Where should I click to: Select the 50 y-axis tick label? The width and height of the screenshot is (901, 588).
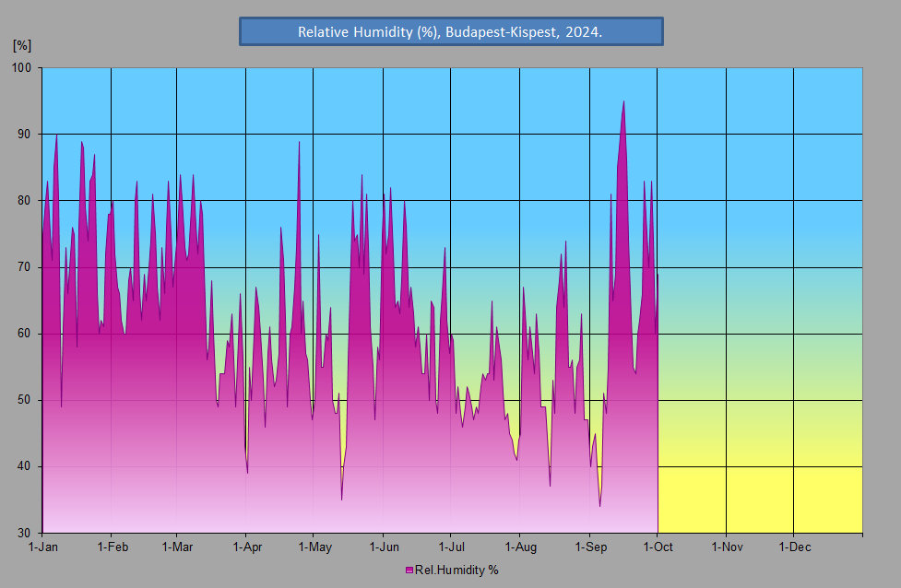click(24, 400)
